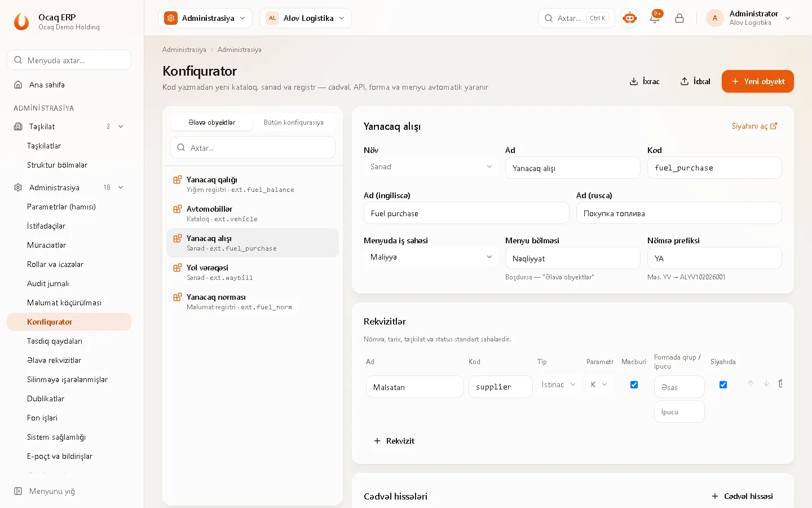Click the Ana səhifə home icon

pos(18,85)
